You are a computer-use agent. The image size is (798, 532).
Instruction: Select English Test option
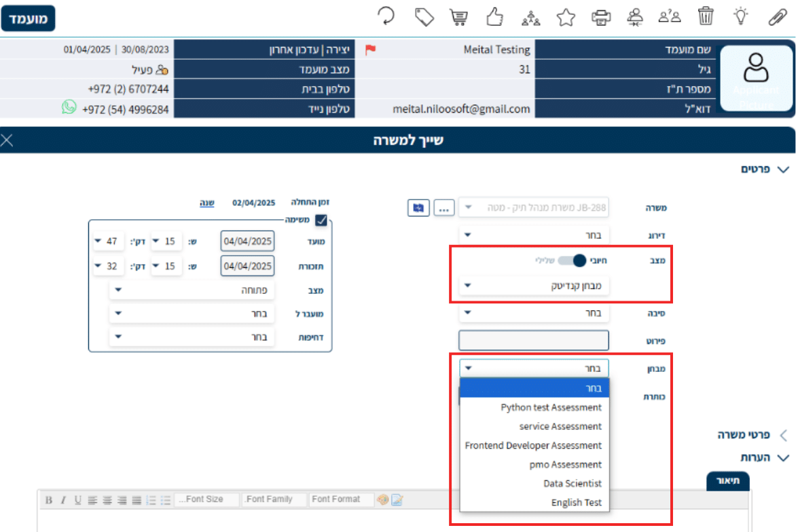click(534, 503)
